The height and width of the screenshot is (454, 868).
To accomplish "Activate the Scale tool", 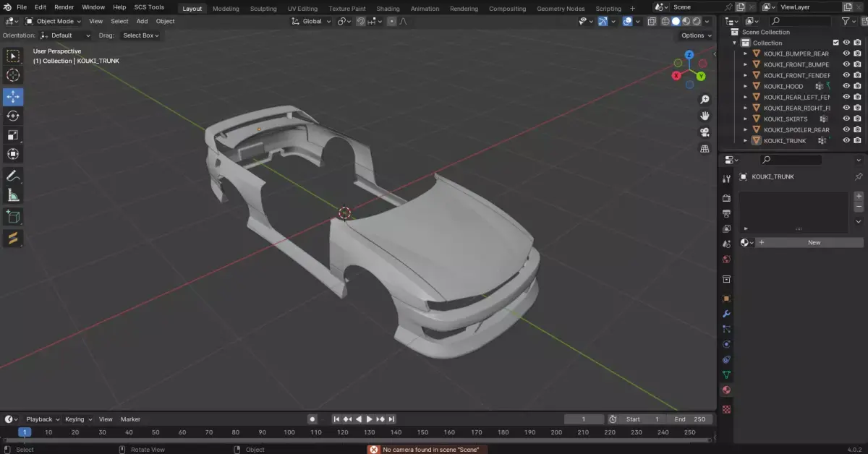I will click(x=13, y=135).
